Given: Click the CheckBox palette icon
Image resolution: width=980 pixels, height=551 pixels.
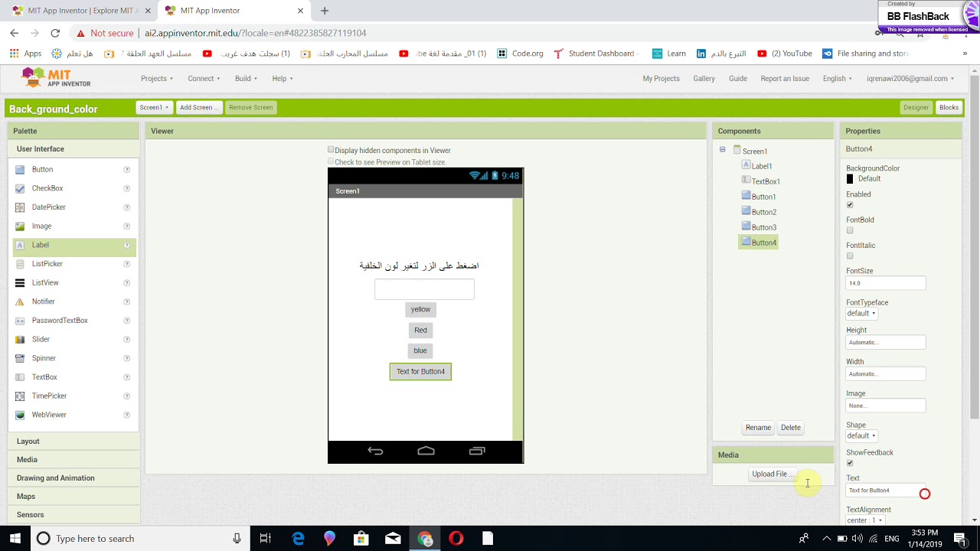Looking at the screenshot, I should click(20, 188).
